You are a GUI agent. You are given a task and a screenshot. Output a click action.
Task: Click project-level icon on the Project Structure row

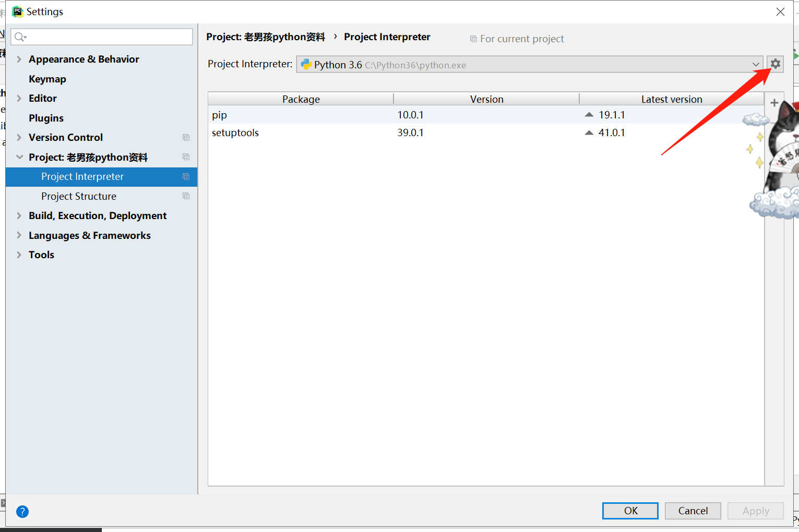click(186, 196)
